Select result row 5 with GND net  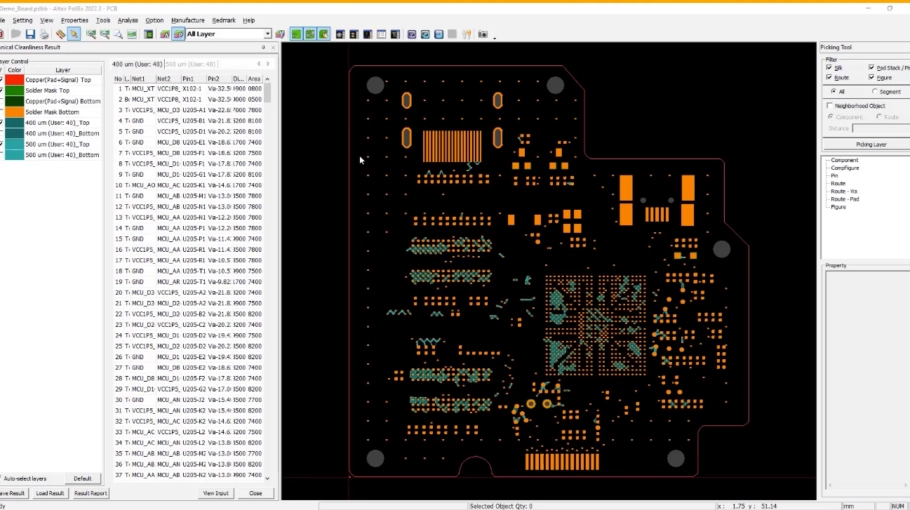pyautogui.click(x=189, y=132)
